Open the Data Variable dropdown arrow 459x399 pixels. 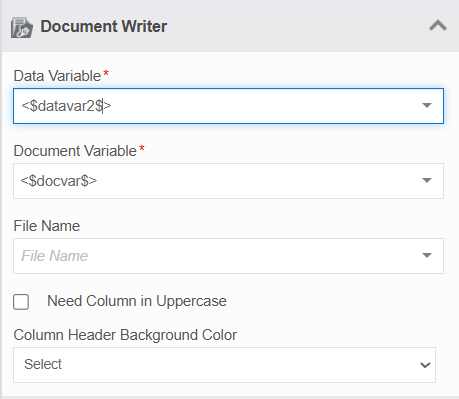[x=427, y=105]
